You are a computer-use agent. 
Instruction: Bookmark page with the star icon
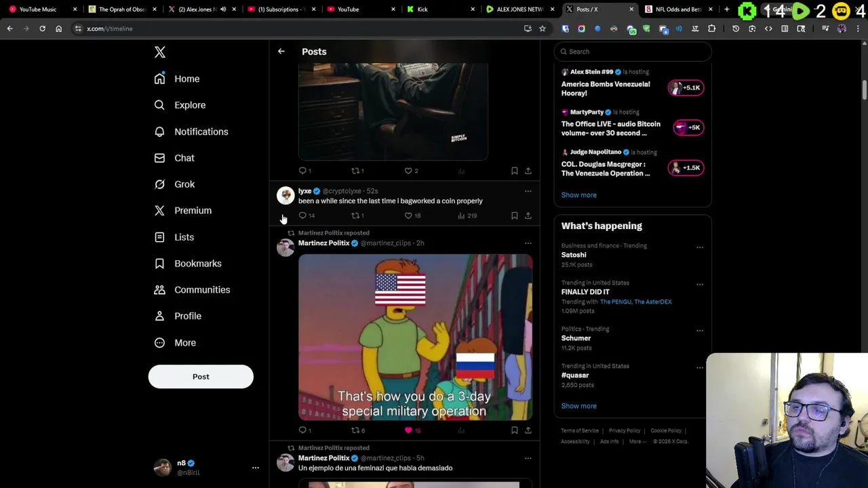[x=542, y=28]
